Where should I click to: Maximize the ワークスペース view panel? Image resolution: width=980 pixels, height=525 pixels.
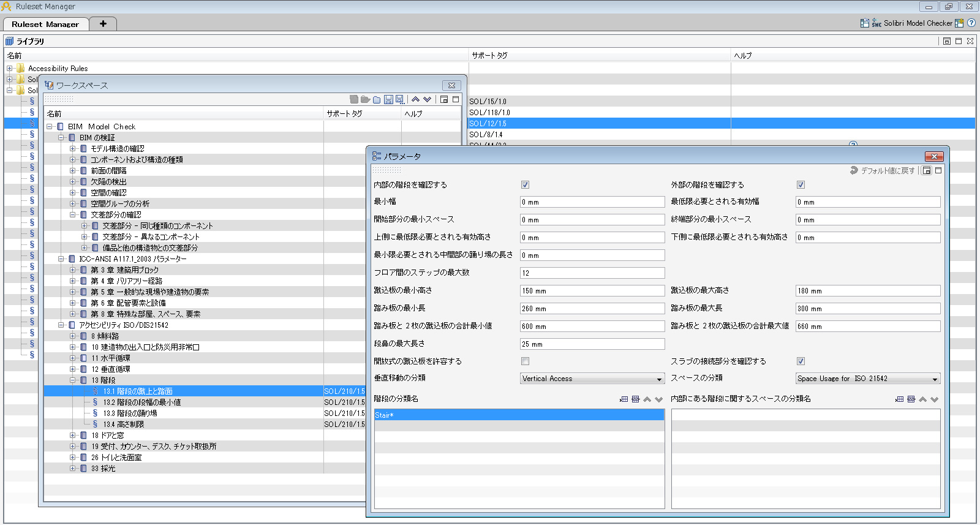click(x=456, y=99)
